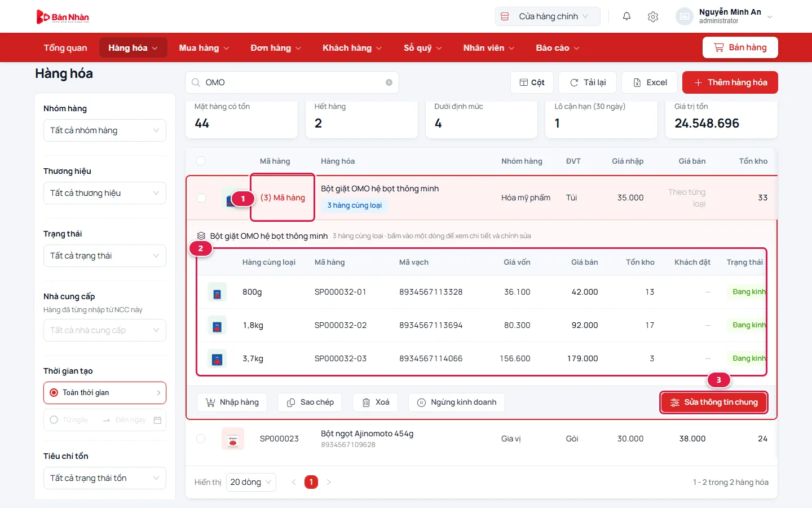The height and width of the screenshot is (508, 812).
Task: Click the Bột ngọt Ajinomoto thumbnail
Action: [x=233, y=439]
